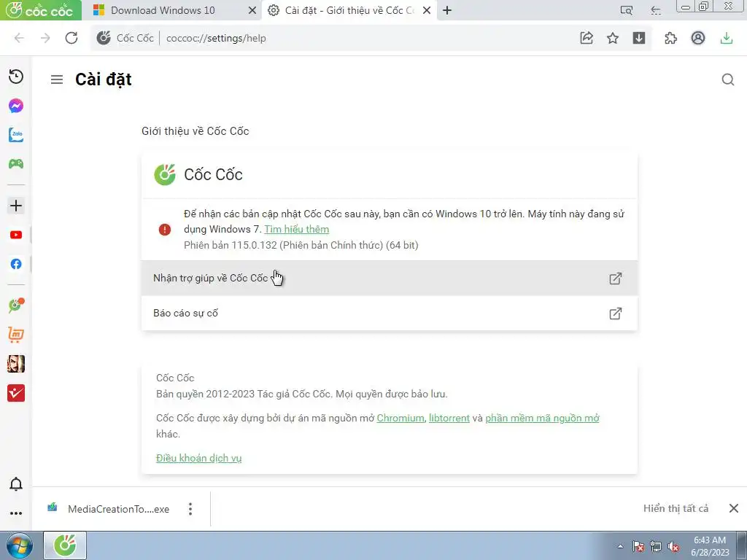
Task: Open the user profile icon
Action: pyautogui.click(x=698, y=38)
